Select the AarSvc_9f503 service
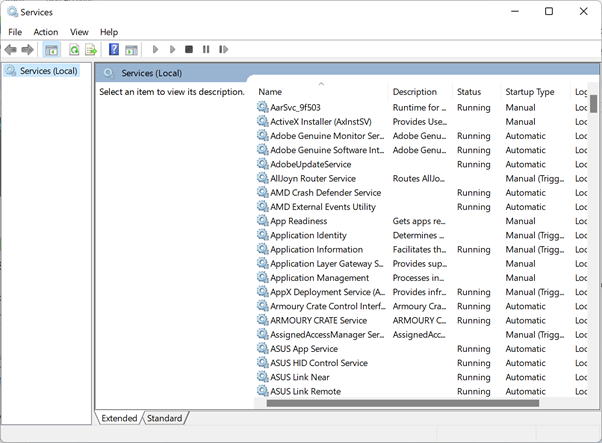 [x=421, y=107]
